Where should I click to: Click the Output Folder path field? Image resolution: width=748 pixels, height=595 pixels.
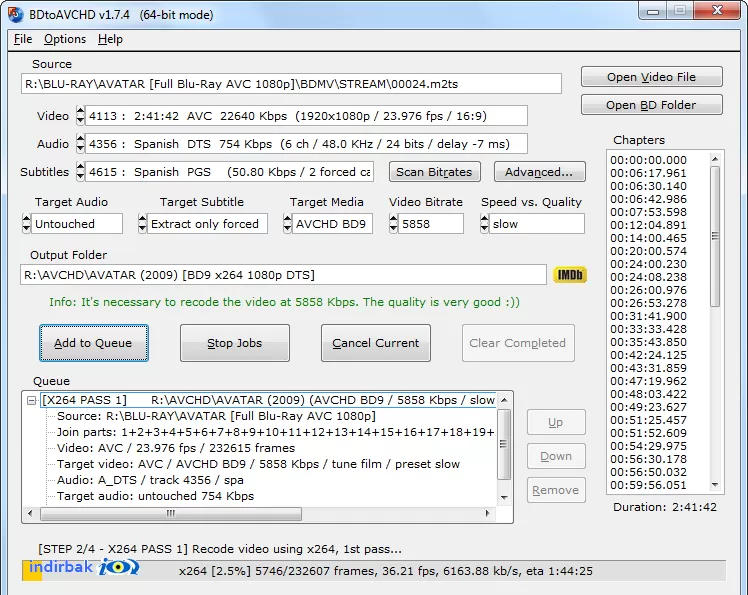pyautogui.click(x=283, y=275)
